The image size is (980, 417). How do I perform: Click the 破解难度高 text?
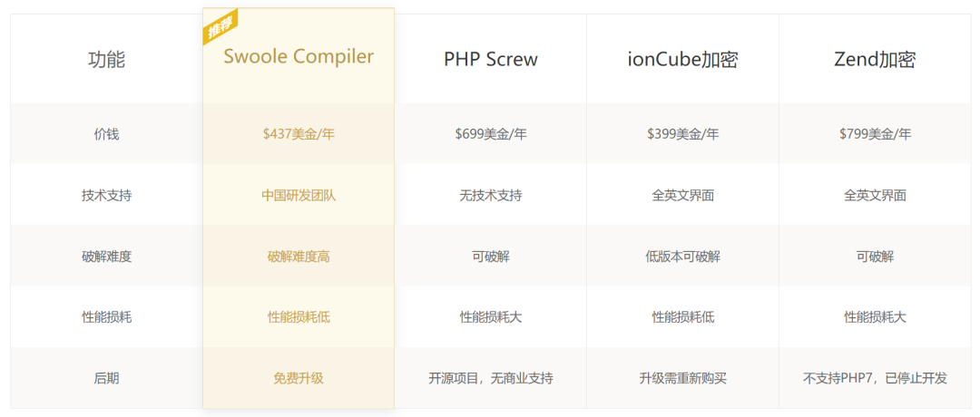(x=299, y=257)
